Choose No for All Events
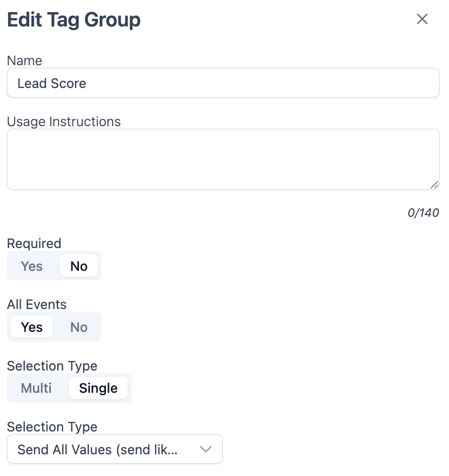Image resolution: width=449 pixels, height=476 pixels. (79, 327)
